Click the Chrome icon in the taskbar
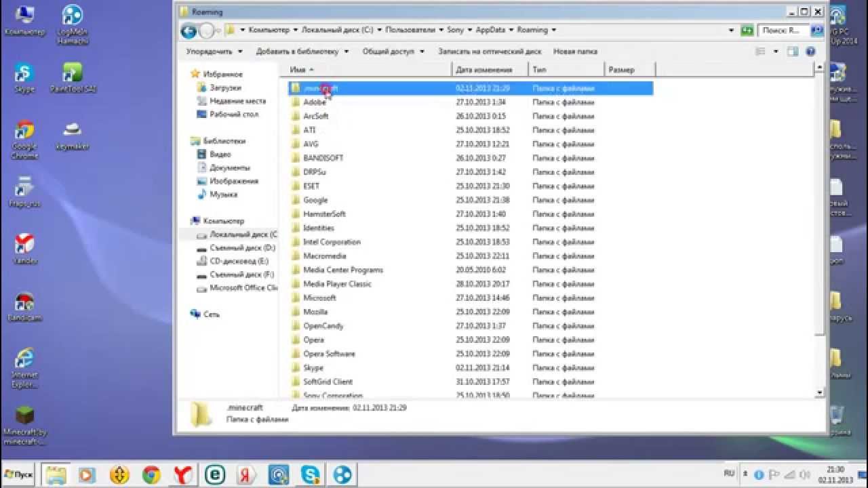Screen dimensions: 868x488 [151, 474]
